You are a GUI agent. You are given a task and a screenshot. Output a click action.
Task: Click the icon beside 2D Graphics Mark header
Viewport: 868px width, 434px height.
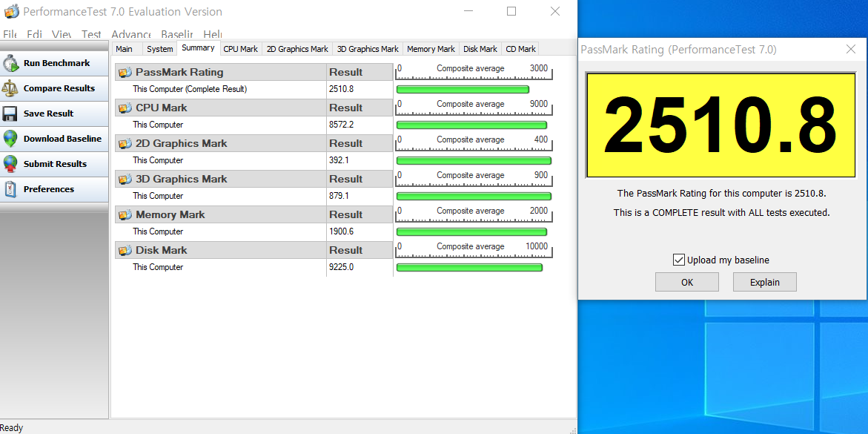(x=126, y=144)
